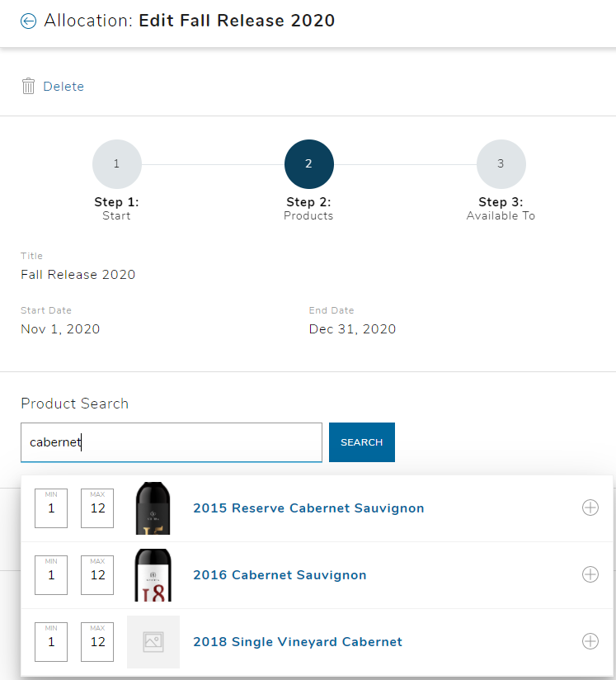
Task: Click the MAX field for 2016 Cabernet Sauvignon
Action: click(x=96, y=575)
